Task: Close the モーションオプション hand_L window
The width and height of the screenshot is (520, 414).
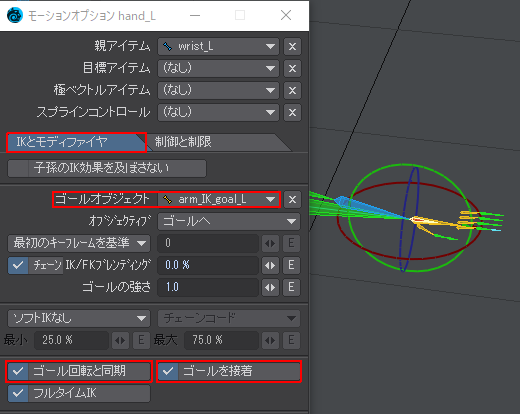Action: 286,15
